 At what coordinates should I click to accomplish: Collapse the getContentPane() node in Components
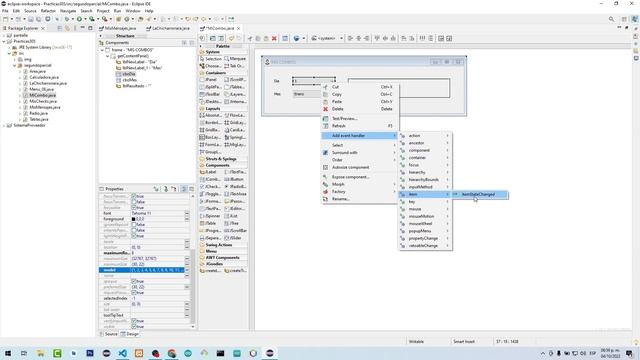coord(108,56)
